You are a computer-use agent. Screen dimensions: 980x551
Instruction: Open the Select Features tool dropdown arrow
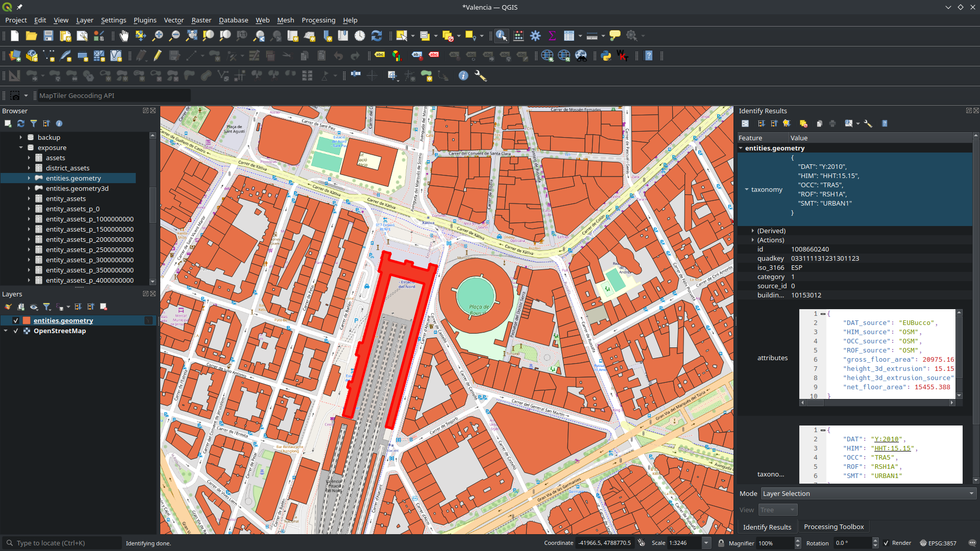(x=413, y=36)
